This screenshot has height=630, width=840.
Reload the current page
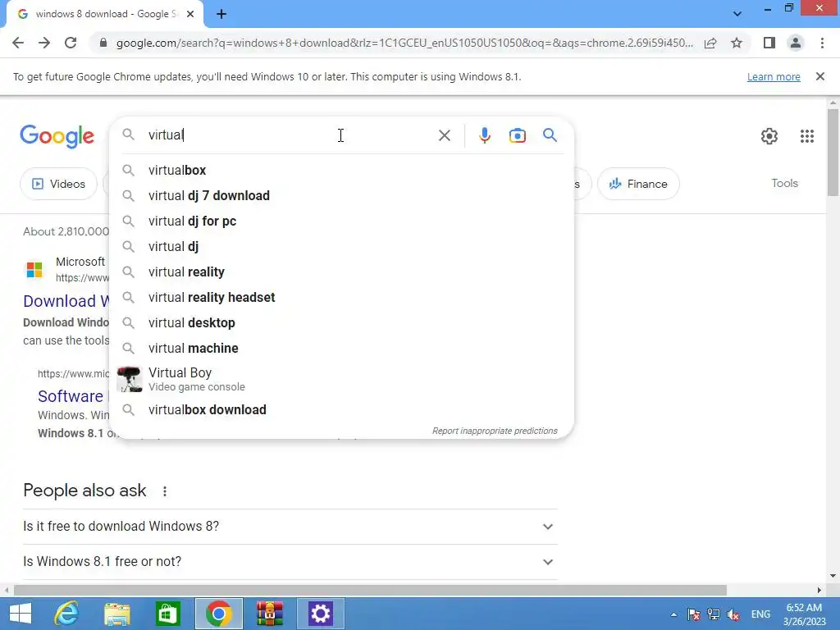click(71, 43)
